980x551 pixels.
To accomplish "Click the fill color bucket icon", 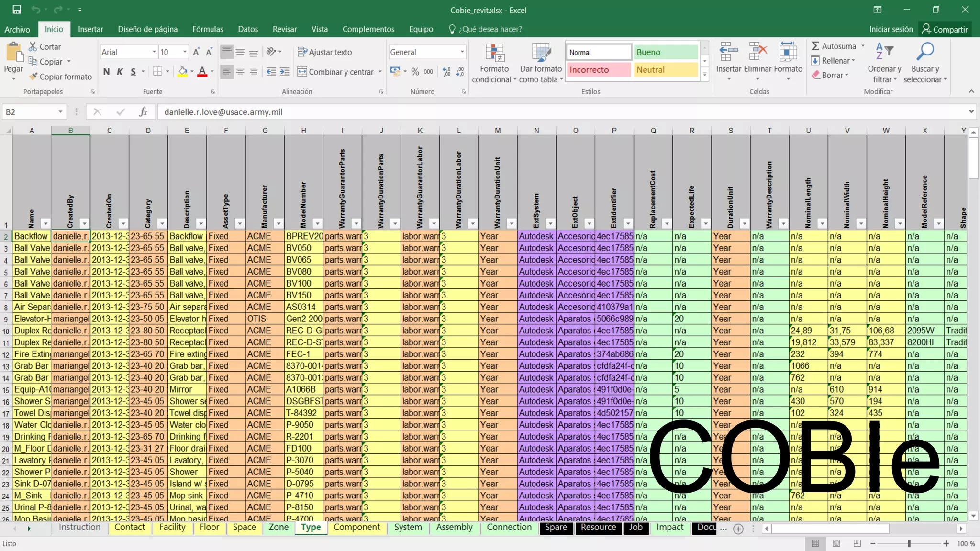I will pyautogui.click(x=182, y=72).
